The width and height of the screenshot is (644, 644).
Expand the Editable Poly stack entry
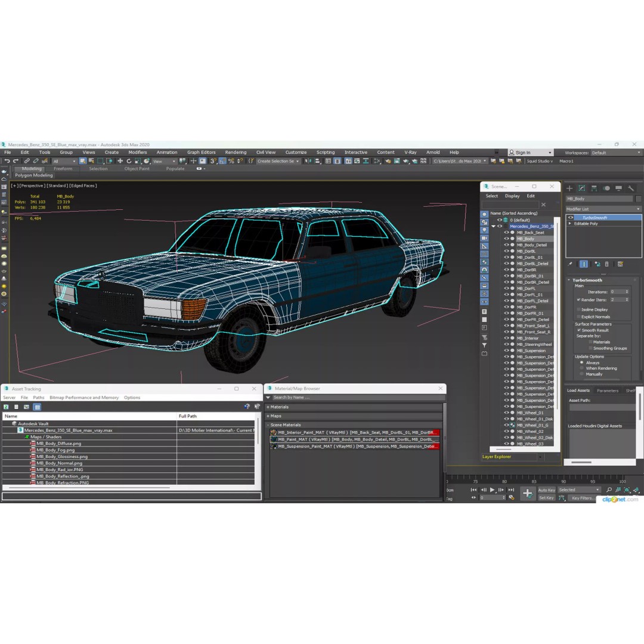coord(570,224)
